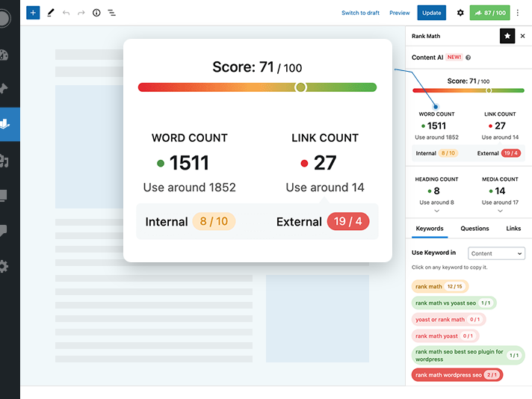Image resolution: width=532 pixels, height=399 pixels.
Task: Expand the Heading Count chevron
Action: (x=436, y=211)
